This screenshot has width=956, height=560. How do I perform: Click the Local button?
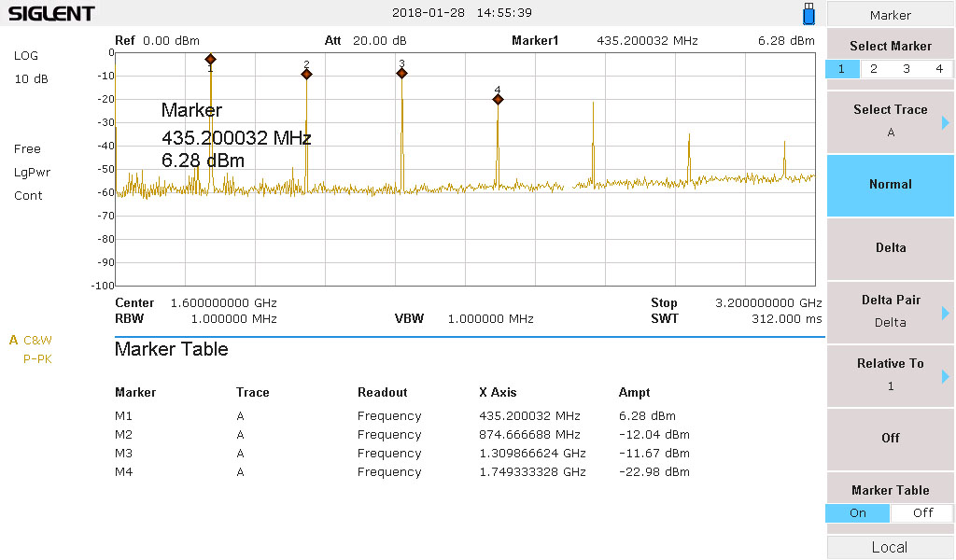point(890,547)
